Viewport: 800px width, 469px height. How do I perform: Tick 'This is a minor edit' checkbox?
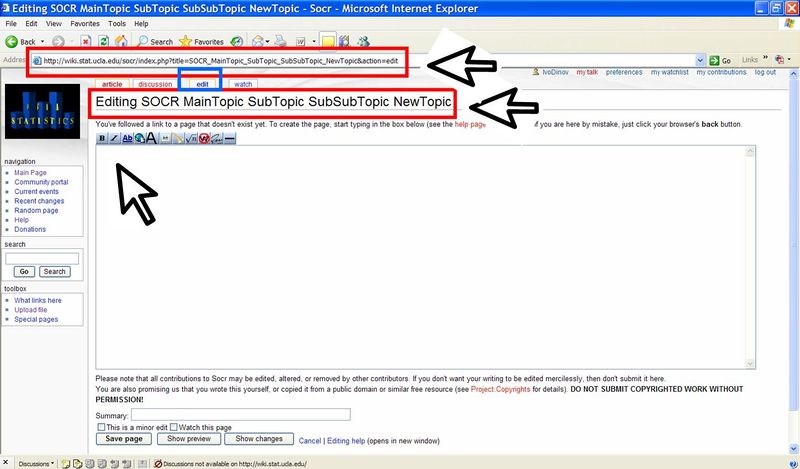[x=101, y=427]
